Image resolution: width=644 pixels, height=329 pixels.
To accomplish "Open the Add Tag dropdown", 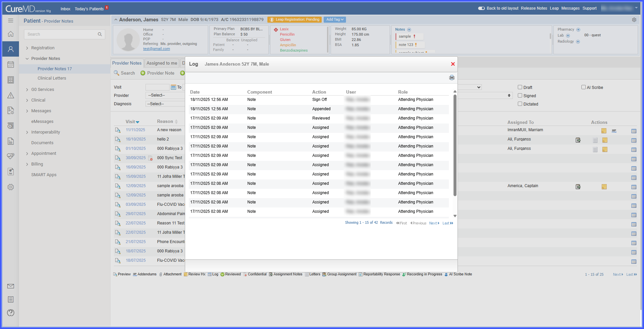I will click(x=335, y=20).
